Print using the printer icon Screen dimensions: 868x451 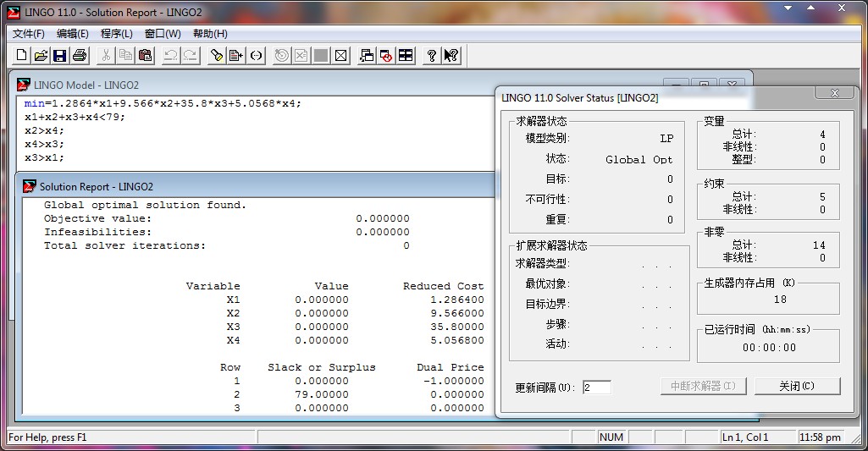(x=79, y=55)
